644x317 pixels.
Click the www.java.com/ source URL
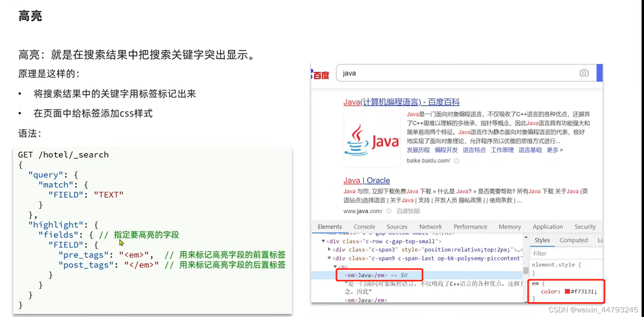click(x=363, y=211)
